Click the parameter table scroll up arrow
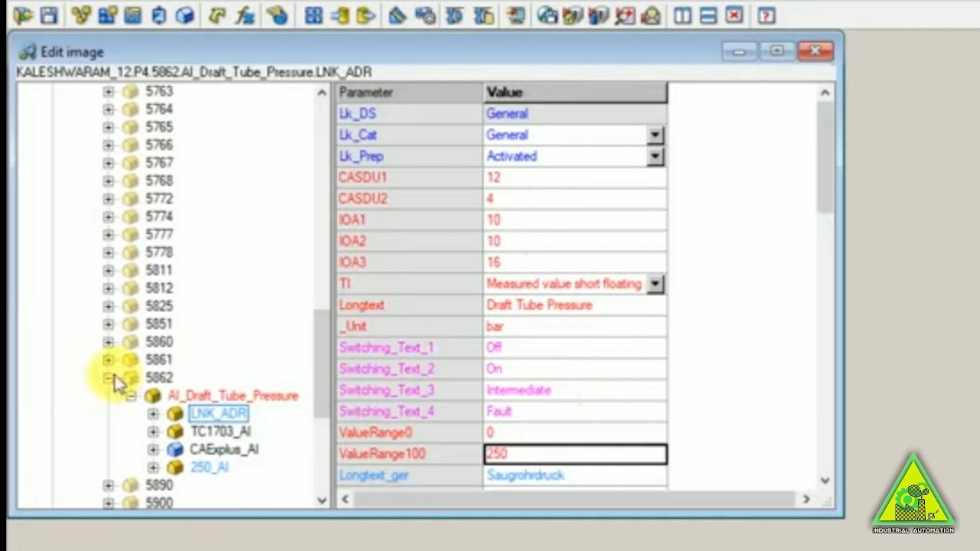 click(825, 93)
